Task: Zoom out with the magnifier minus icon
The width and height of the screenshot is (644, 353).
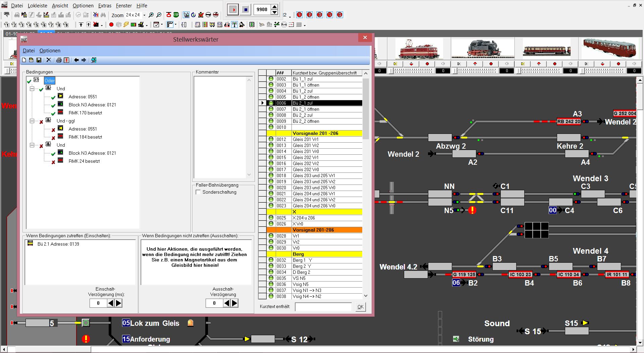Action: pyautogui.click(x=159, y=15)
